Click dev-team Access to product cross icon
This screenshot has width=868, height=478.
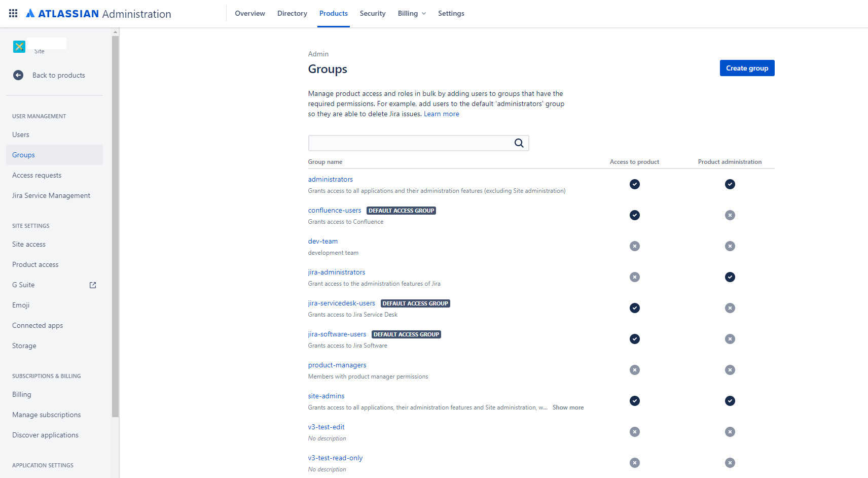(x=635, y=246)
